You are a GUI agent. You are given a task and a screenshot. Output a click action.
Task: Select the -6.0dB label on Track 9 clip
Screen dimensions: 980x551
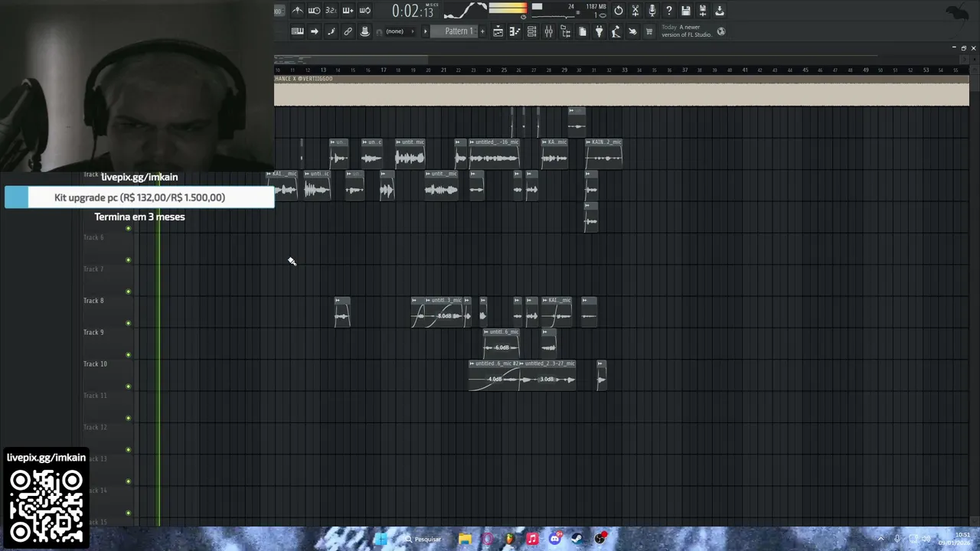pos(501,347)
